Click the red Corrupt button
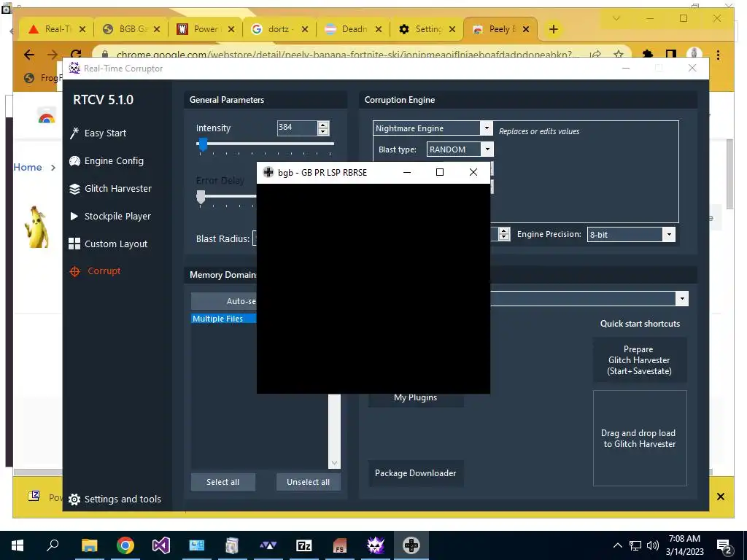747x560 pixels. pos(104,271)
